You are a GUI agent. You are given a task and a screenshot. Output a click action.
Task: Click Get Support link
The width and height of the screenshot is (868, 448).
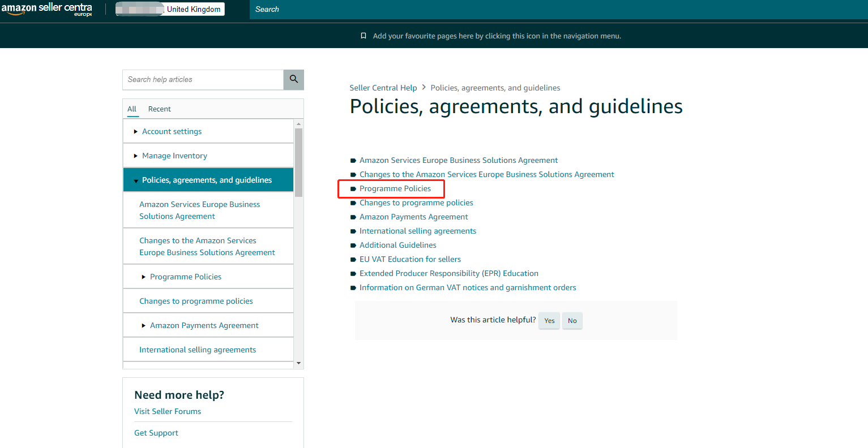[156, 433]
